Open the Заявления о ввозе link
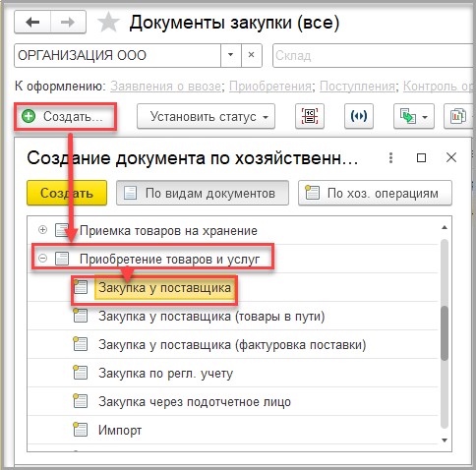 tap(165, 87)
